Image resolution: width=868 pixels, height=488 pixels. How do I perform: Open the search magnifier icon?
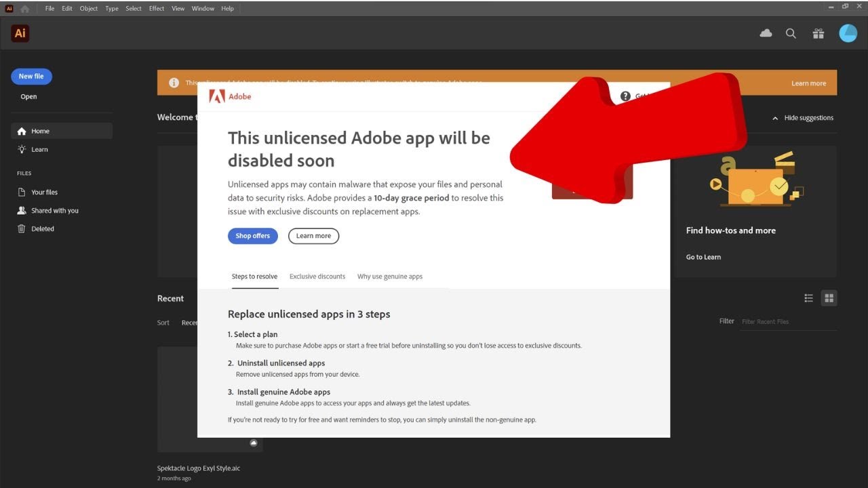[791, 33]
